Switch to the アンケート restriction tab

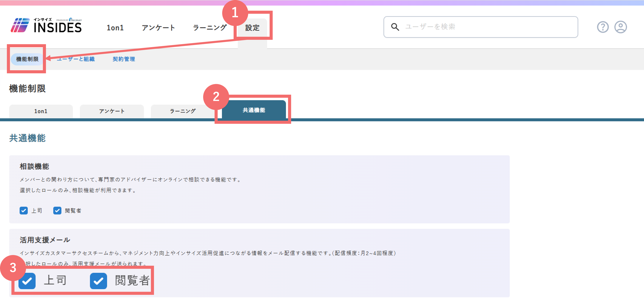pyautogui.click(x=112, y=111)
